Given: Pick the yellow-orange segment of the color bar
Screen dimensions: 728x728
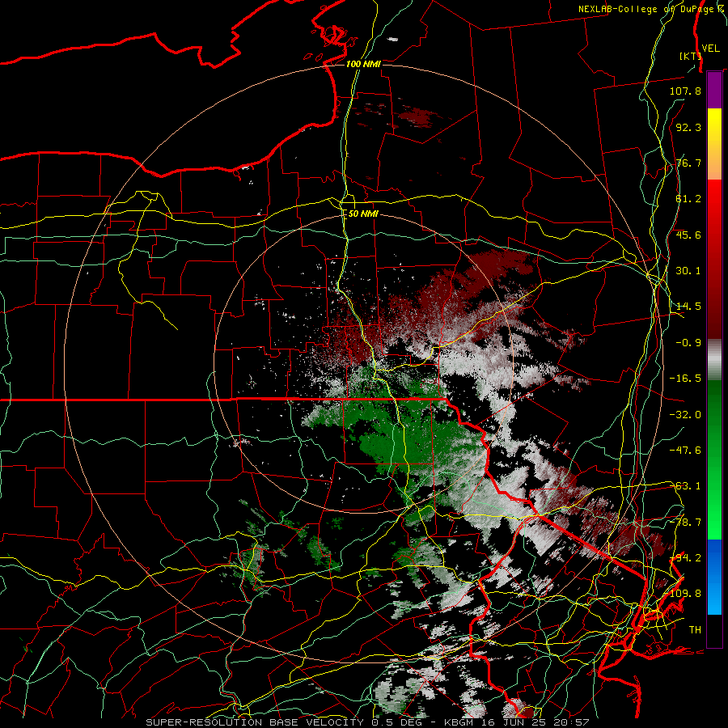Looking at the screenshot, I should coord(714,144).
